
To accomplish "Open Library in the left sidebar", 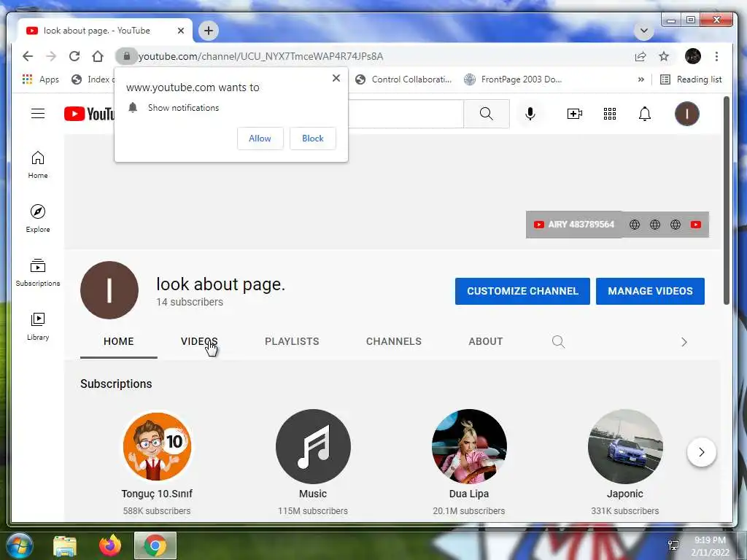I will click(x=38, y=326).
